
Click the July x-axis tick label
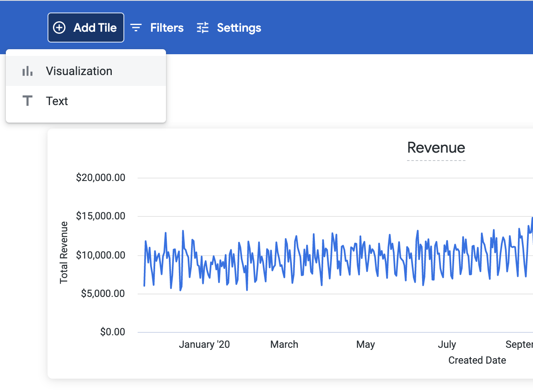(447, 344)
